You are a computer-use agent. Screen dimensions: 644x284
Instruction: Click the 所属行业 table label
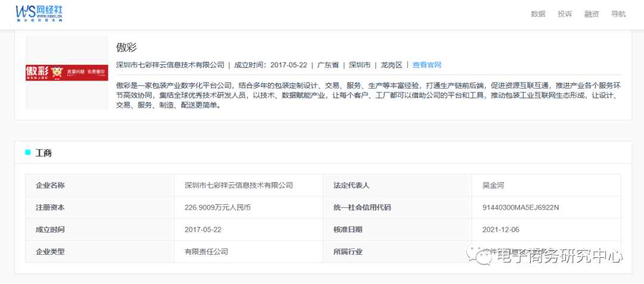click(x=348, y=252)
